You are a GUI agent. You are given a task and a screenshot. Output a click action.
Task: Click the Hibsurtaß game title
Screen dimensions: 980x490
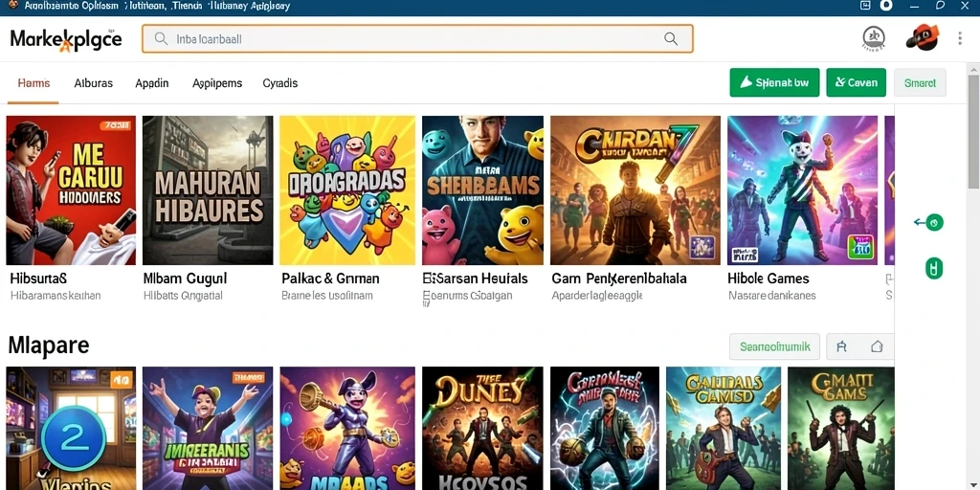click(x=38, y=278)
